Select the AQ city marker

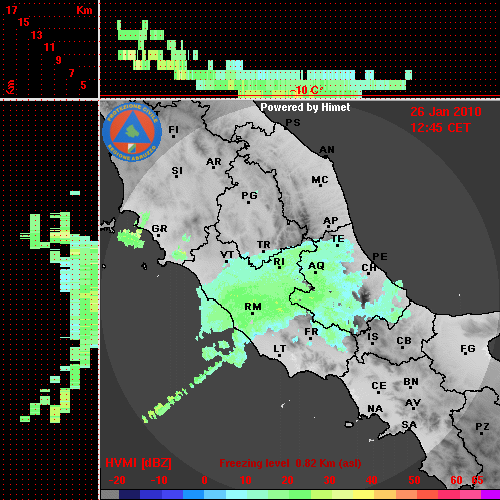pyautogui.click(x=316, y=273)
